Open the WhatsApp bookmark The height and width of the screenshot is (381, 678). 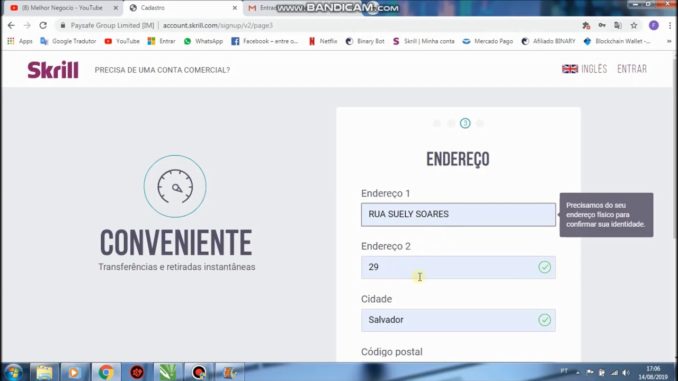(x=203, y=41)
